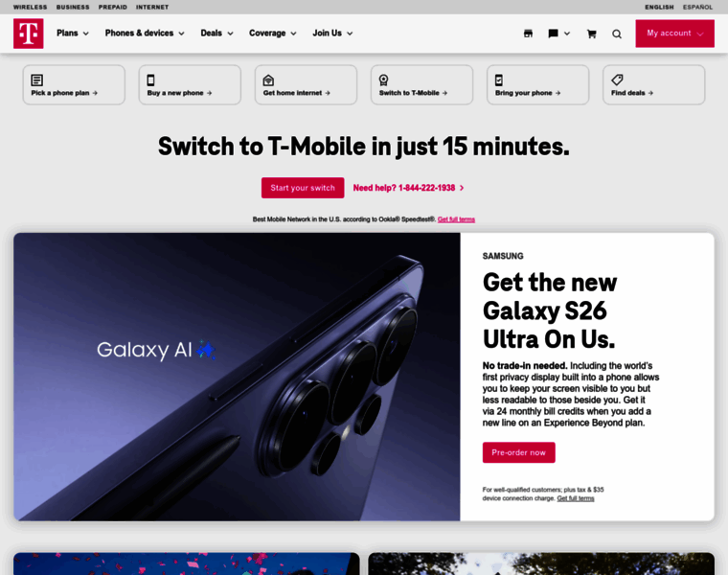Image resolution: width=728 pixels, height=575 pixels.
Task: Select the Pick a phone plan card
Action: click(74, 84)
